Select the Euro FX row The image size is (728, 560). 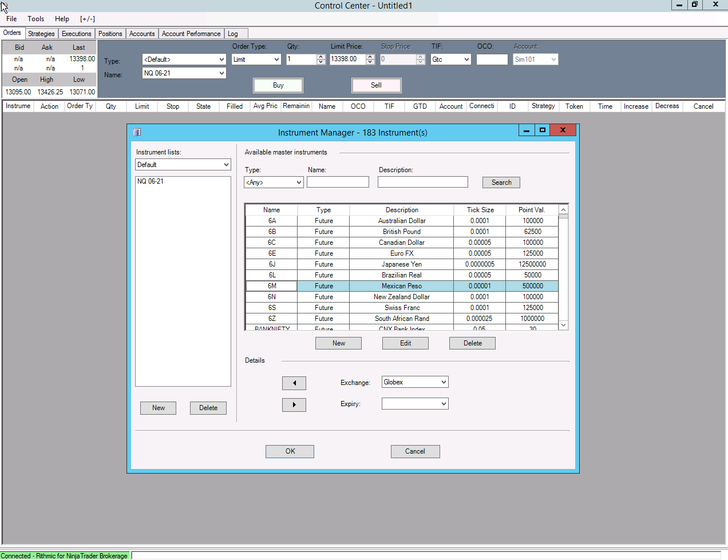pyautogui.click(x=402, y=253)
